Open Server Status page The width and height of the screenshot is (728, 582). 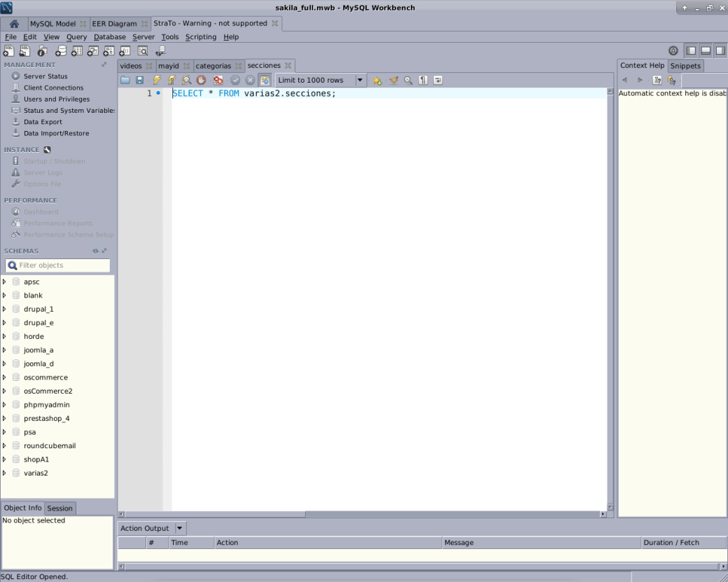point(45,76)
